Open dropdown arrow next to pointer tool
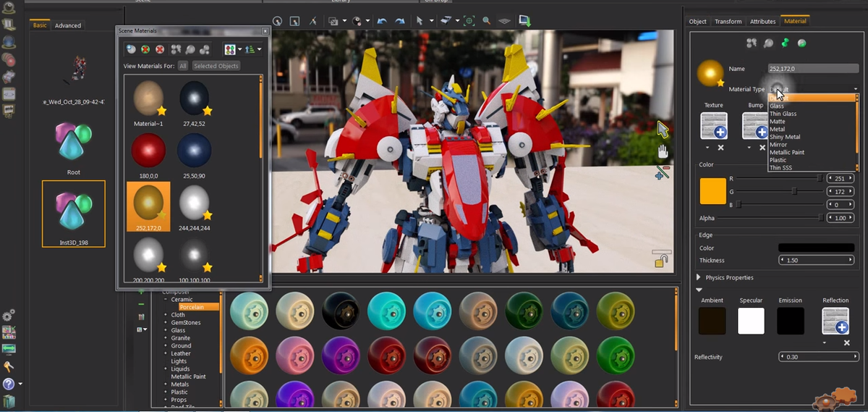This screenshot has height=412, width=868. (x=432, y=22)
